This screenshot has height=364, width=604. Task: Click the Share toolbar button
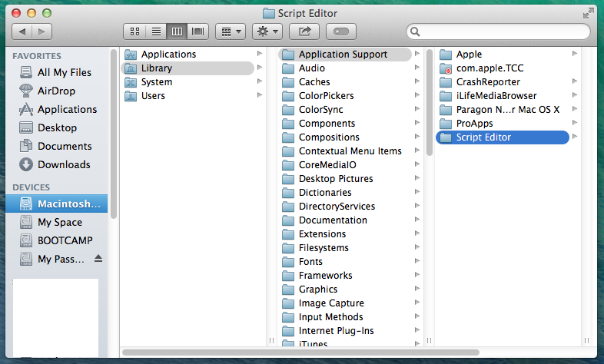304,31
